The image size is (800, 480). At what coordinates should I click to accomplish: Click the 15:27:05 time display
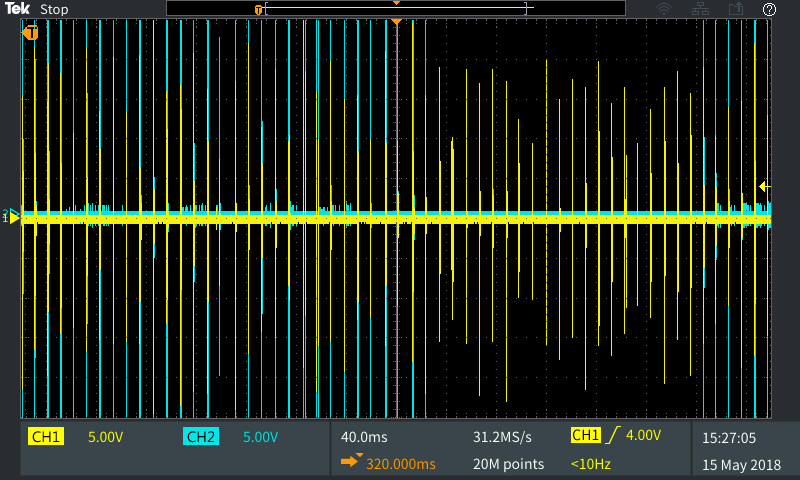click(x=729, y=438)
